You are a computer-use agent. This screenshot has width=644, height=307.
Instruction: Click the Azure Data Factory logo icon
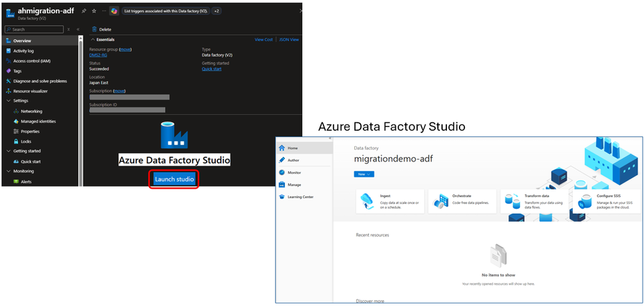tap(174, 134)
